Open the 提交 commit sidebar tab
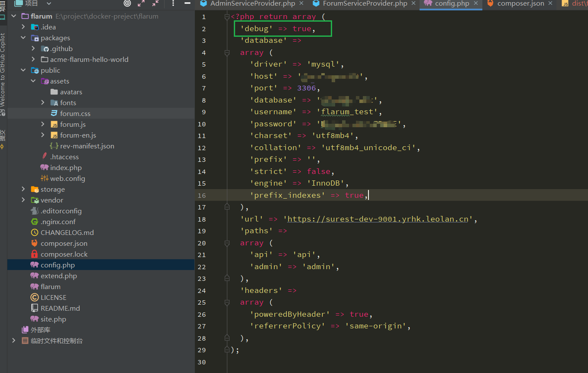588x373 pixels. point(3,139)
